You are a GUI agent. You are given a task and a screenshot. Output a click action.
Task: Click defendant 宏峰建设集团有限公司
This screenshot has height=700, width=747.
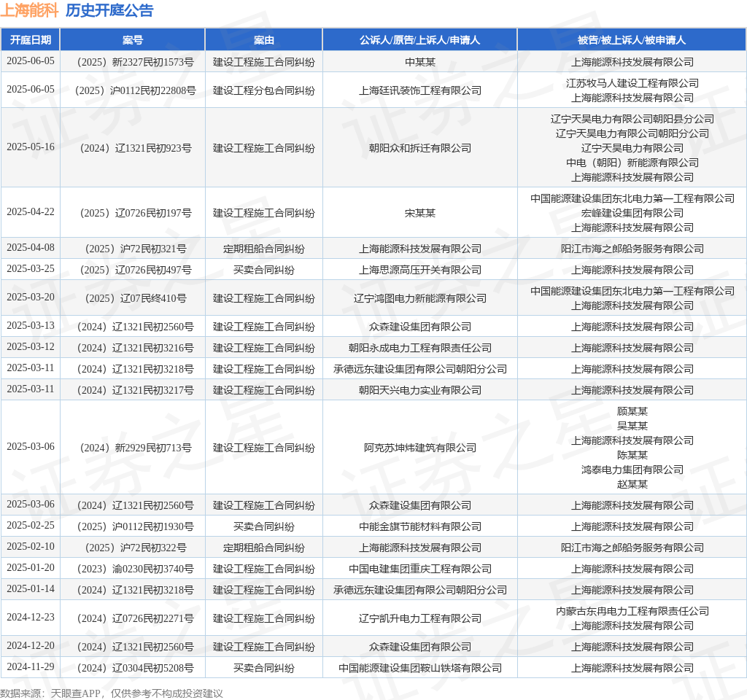click(x=632, y=212)
